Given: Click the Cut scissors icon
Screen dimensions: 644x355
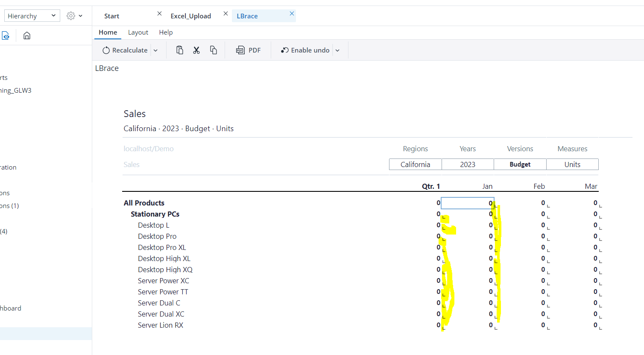Looking at the screenshot, I should (x=196, y=50).
